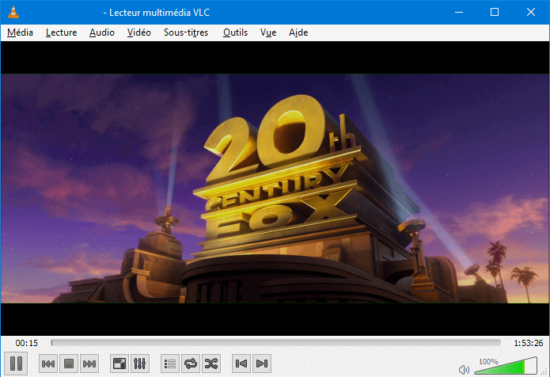
Task: Toggle fullscreen video mode icon
Action: pos(119,364)
